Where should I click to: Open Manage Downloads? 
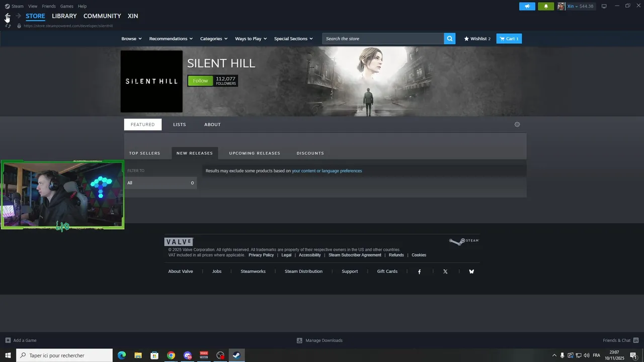tap(320, 340)
